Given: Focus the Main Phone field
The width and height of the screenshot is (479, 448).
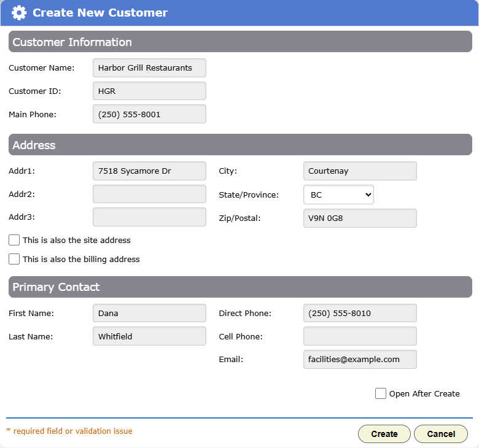Looking at the screenshot, I should pos(149,114).
